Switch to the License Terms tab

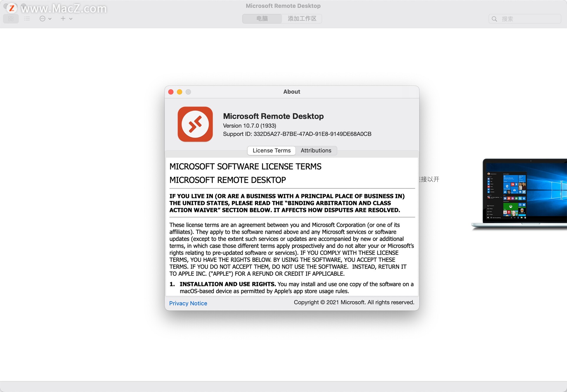click(x=271, y=150)
